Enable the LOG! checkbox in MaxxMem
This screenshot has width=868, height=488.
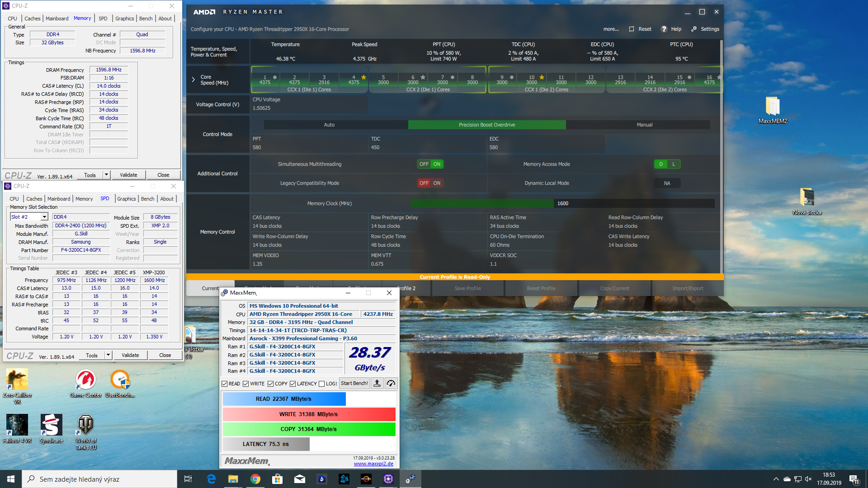(322, 384)
